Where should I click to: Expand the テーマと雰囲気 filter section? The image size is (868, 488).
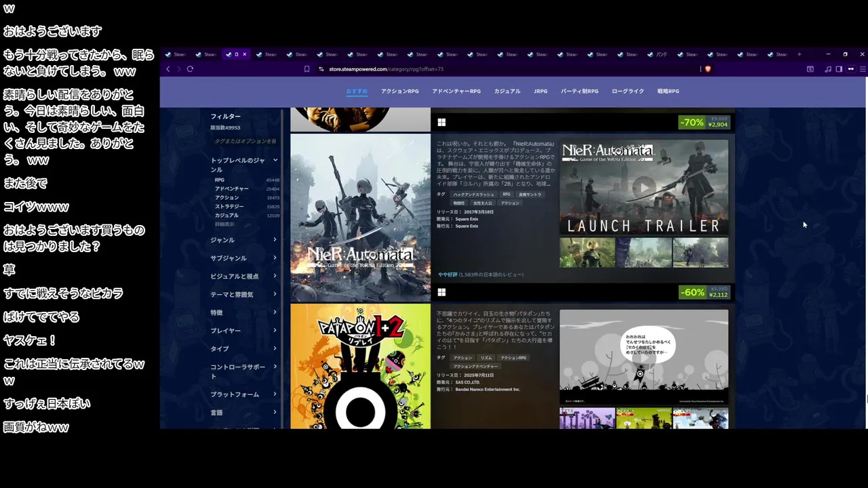244,295
